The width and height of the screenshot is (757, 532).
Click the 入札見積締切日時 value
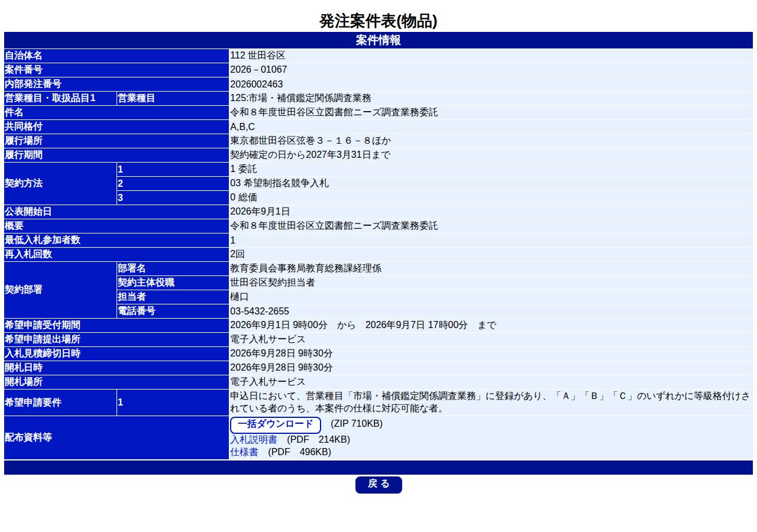(282, 353)
